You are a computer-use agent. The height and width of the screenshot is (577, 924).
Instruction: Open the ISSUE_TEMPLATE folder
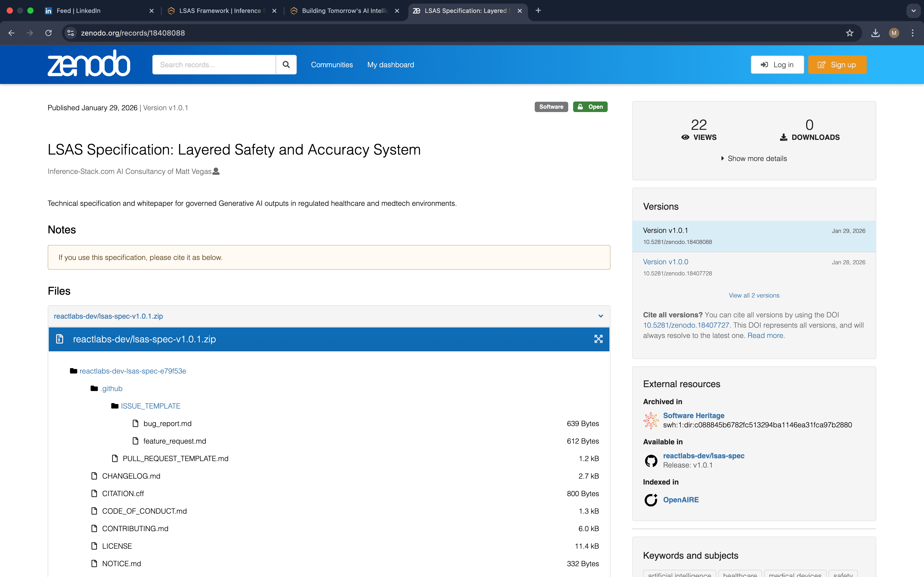[150, 406]
